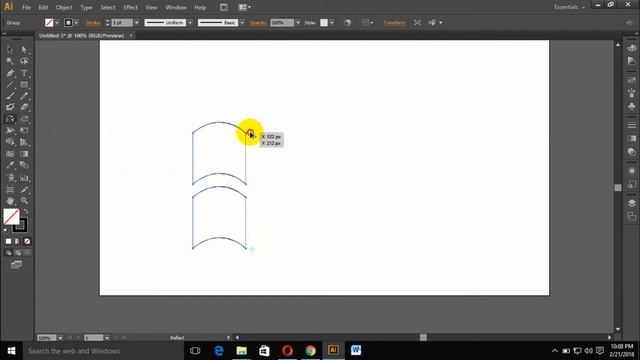The image size is (640, 360).
Task: Open the File menu
Action: click(26, 7)
